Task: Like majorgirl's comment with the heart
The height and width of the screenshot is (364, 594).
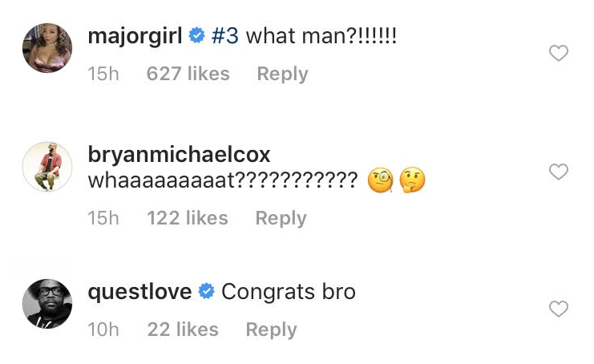Action: (x=558, y=54)
